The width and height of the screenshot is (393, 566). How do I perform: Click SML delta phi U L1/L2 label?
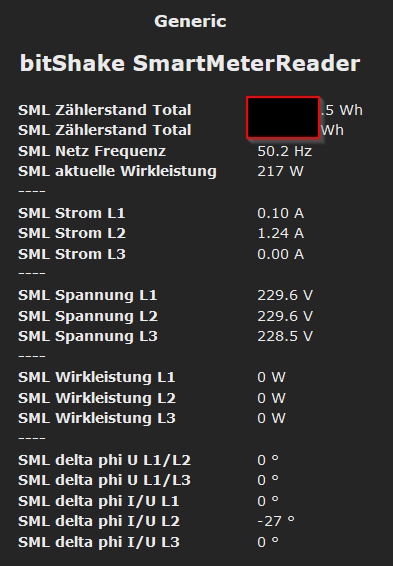pos(104,460)
